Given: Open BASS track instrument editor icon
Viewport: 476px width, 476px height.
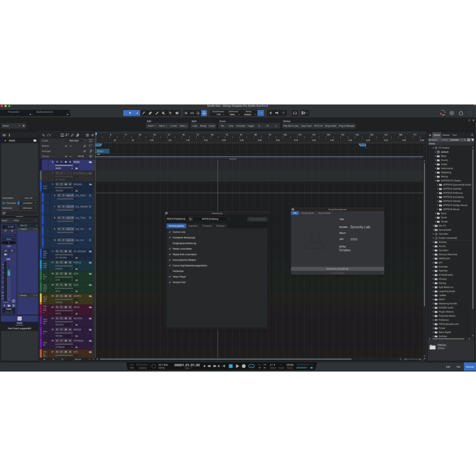Looking at the screenshot, I should coord(77,168).
